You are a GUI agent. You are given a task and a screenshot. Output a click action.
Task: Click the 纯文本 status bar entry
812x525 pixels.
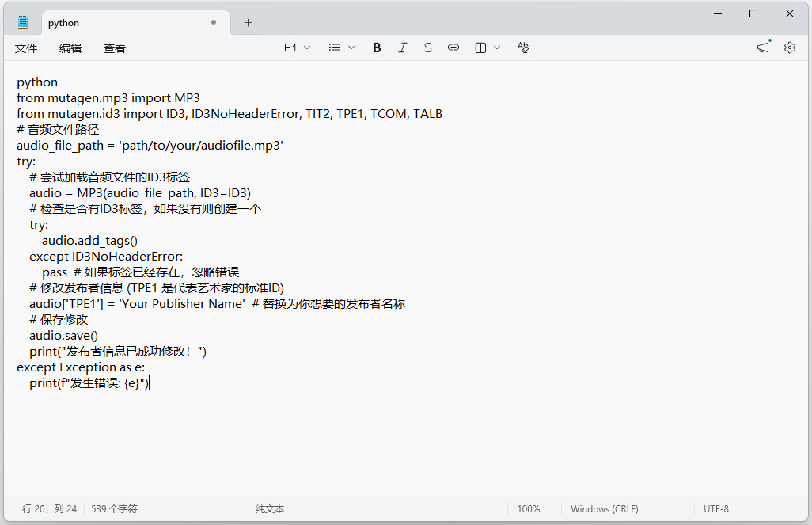(x=270, y=509)
